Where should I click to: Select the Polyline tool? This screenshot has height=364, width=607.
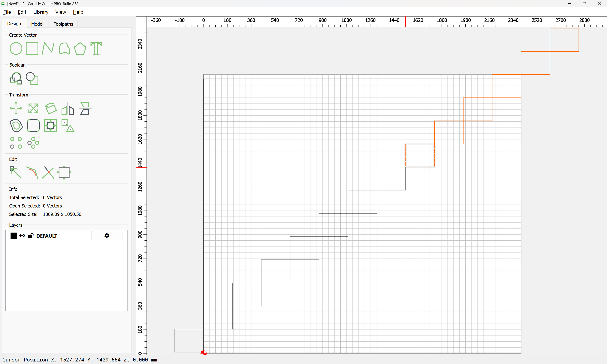48,48
